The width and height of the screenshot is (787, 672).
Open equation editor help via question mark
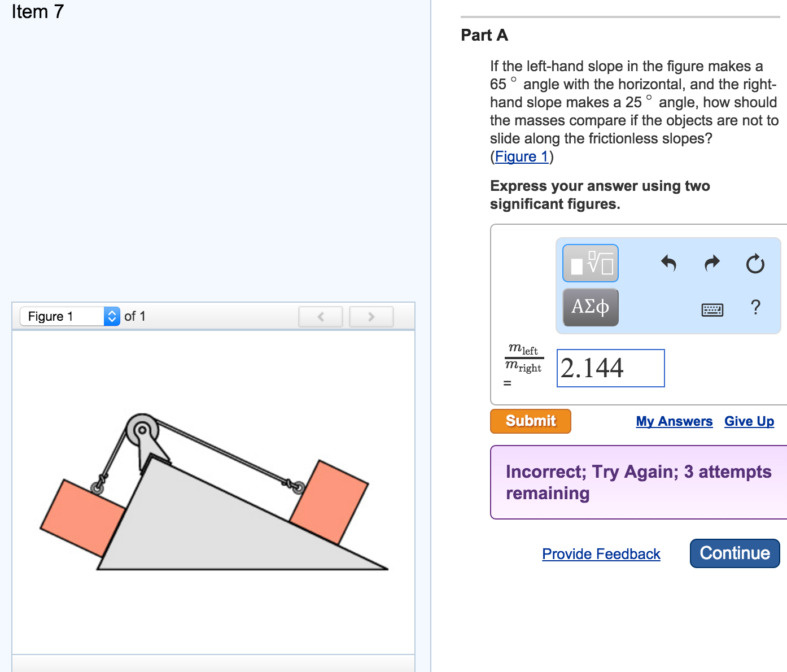755,308
